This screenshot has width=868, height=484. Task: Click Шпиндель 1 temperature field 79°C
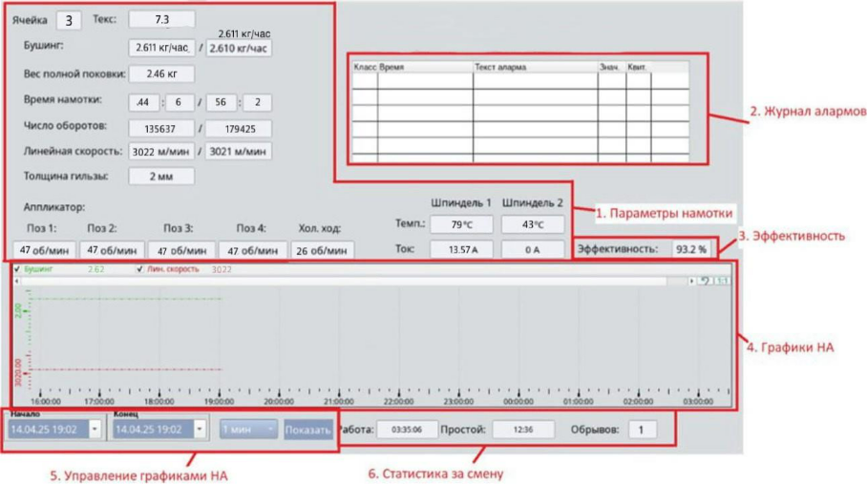coord(461,224)
